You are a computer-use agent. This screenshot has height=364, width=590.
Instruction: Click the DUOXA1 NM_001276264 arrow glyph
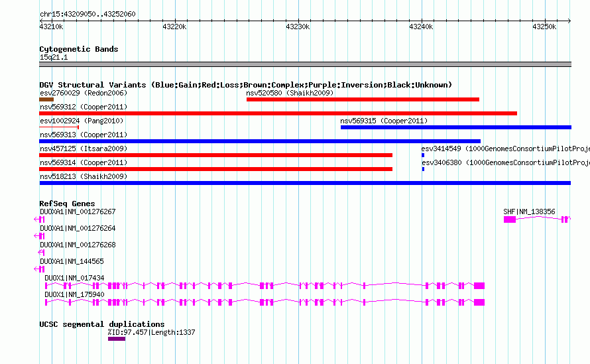(39, 236)
